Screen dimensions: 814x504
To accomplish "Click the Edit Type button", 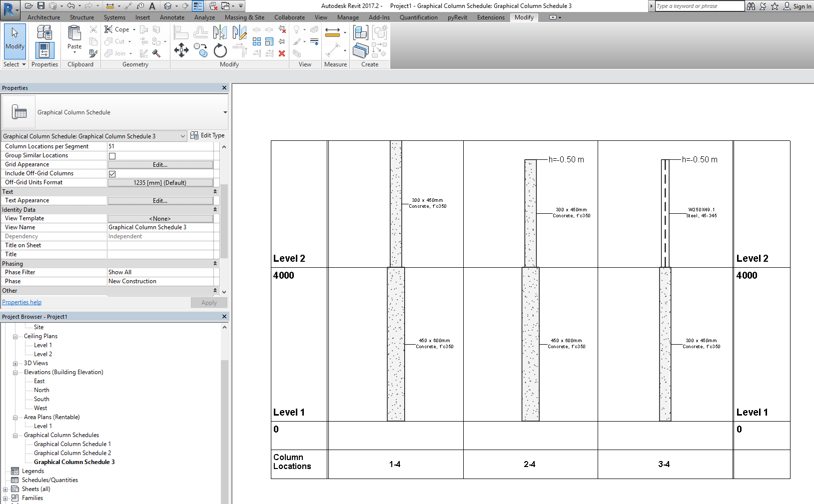I will tap(207, 135).
